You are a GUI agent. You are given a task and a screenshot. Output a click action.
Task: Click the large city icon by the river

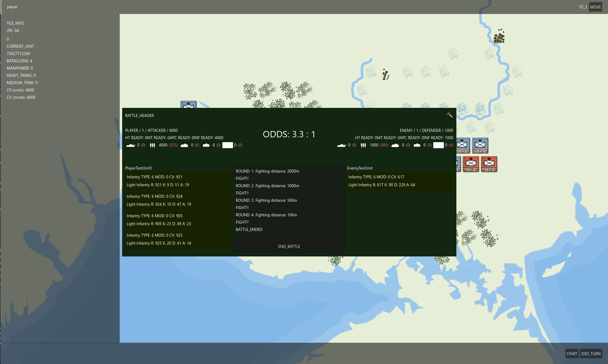499,36
